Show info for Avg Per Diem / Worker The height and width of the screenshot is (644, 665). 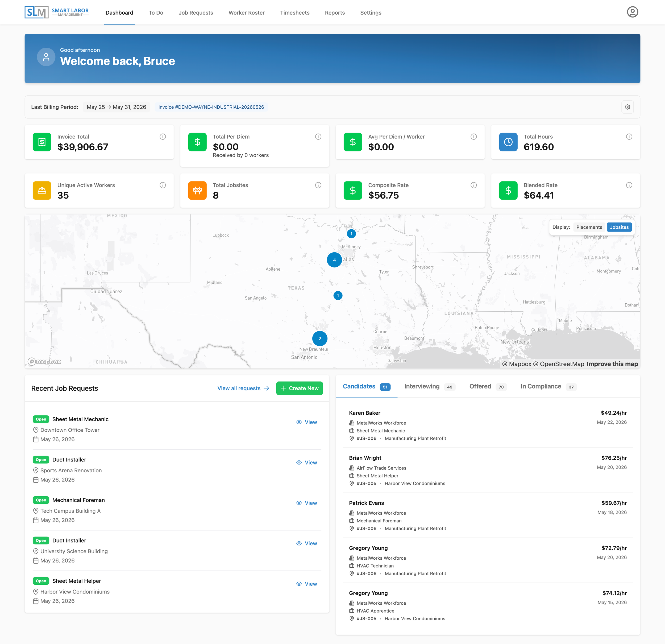click(473, 137)
